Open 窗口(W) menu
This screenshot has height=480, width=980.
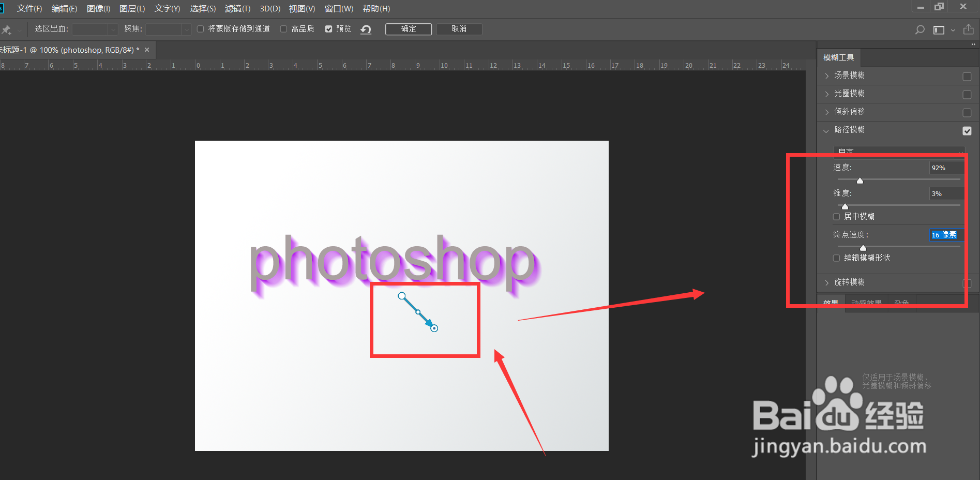pyautogui.click(x=339, y=9)
